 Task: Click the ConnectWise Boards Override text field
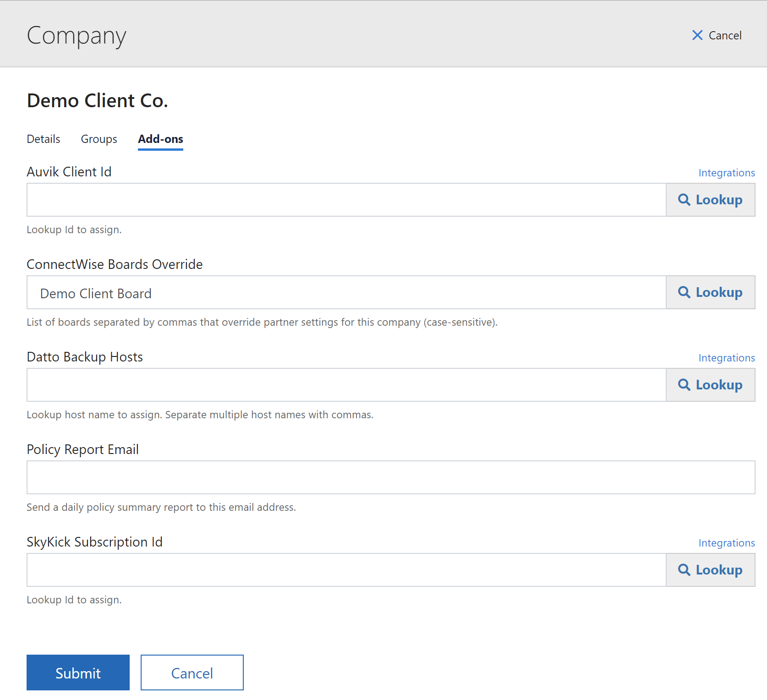[x=346, y=292]
